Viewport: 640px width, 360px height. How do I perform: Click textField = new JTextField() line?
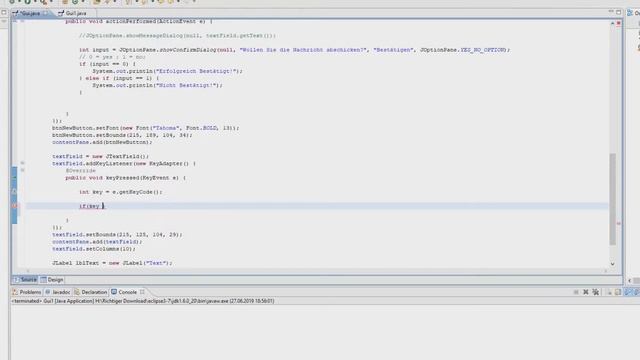100,156
